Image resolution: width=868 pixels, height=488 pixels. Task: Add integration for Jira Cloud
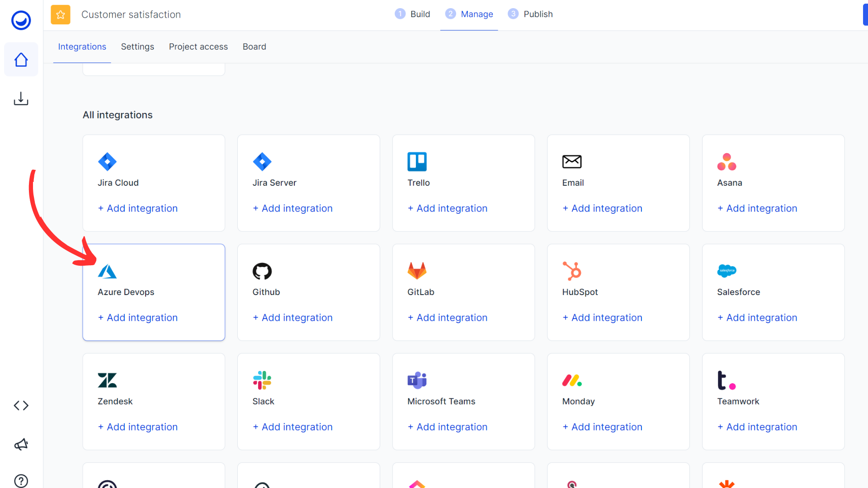point(138,208)
